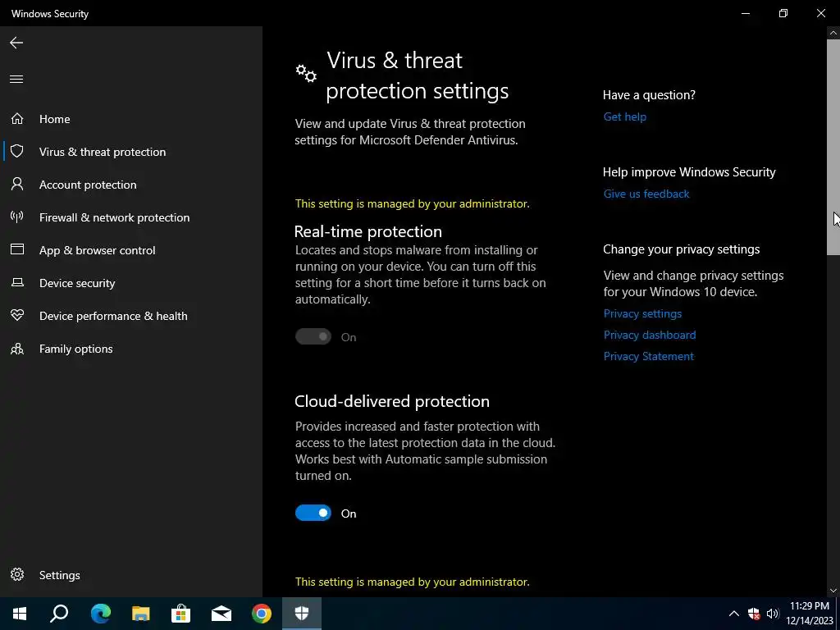Open the Windows Start menu
This screenshot has height=630, width=840.
tap(20, 614)
